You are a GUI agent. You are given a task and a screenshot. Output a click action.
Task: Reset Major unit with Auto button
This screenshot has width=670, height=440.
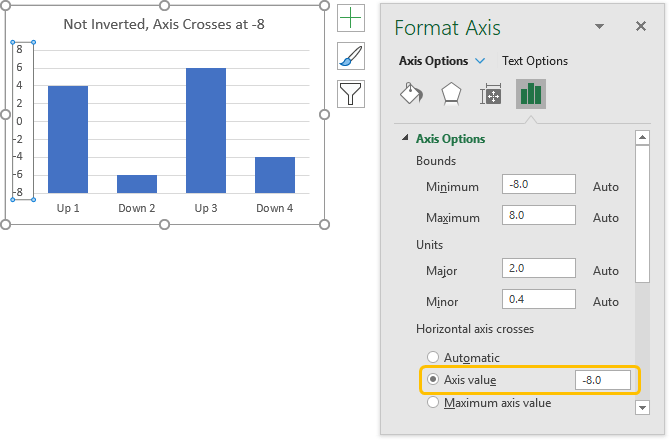point(606,270)
